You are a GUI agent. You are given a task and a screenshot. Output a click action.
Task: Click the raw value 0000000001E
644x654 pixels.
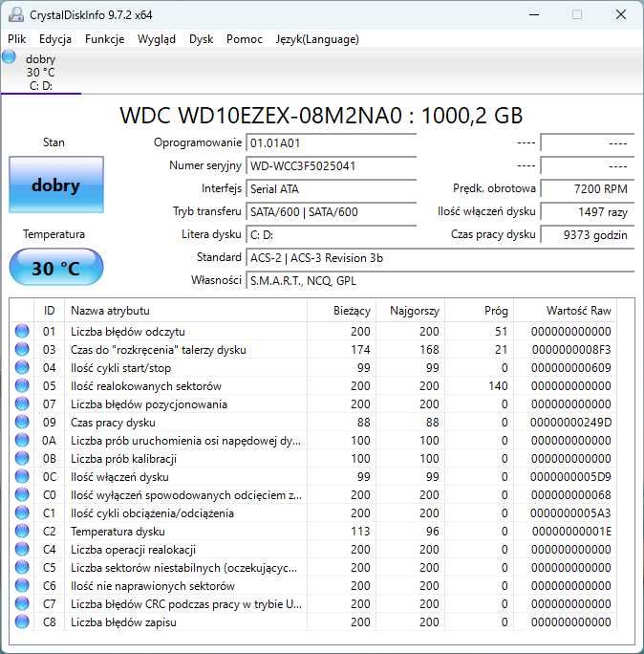coord(571,531)
